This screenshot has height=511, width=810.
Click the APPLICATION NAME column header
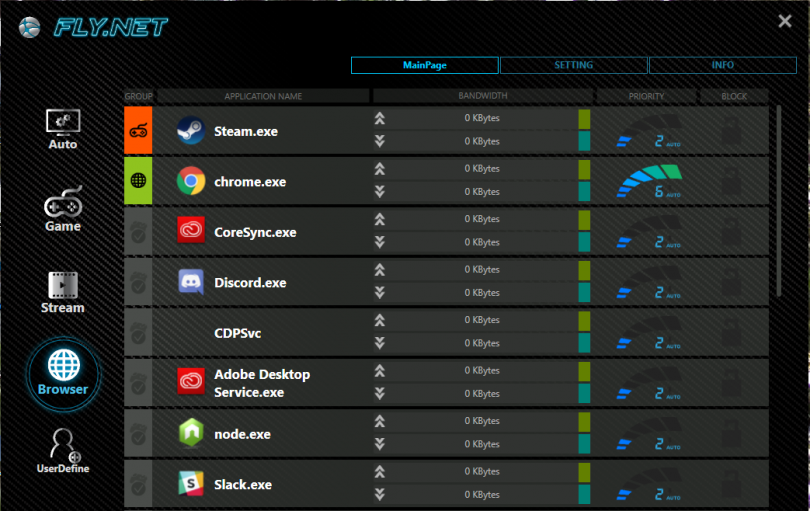coord(263,96)
